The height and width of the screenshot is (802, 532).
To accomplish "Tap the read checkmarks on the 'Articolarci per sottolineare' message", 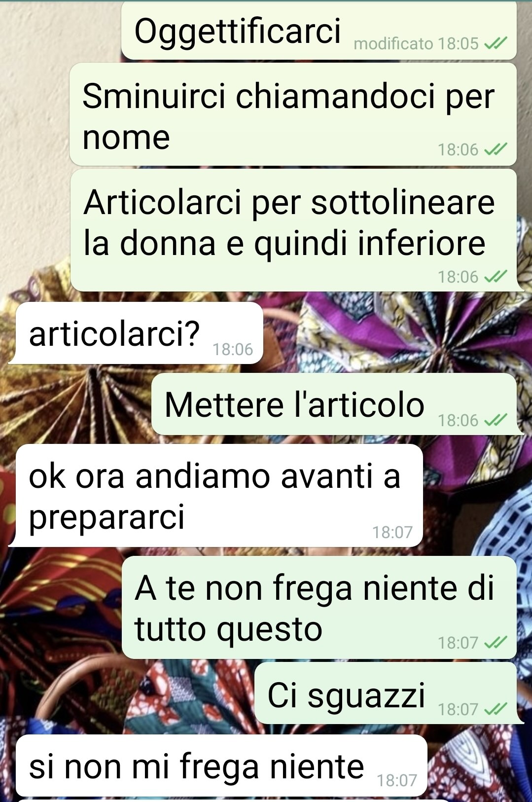I will click(496, 277).
